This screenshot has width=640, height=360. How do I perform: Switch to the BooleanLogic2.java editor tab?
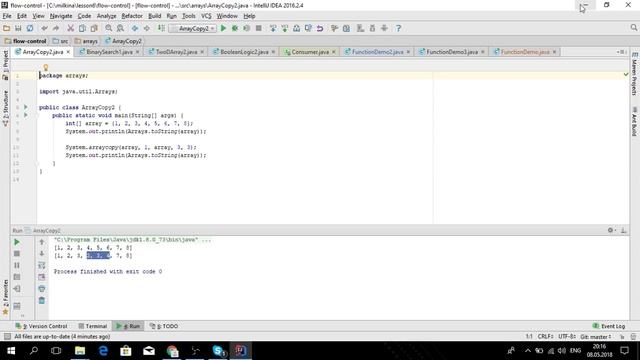tap(244, 52)
